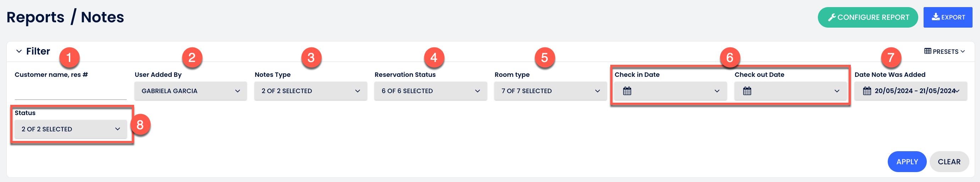Open the Presets menu
This screenshot has width=980, height=182.
944,51
